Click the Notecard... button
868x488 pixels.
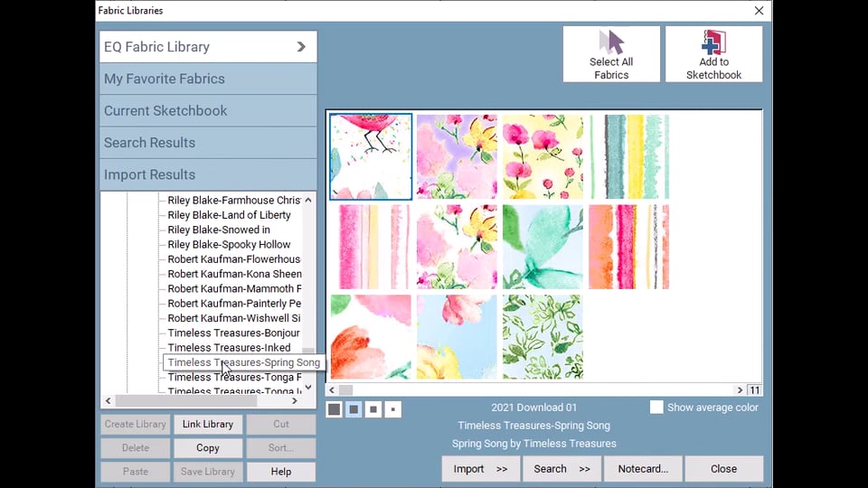(x=643, y=469)
